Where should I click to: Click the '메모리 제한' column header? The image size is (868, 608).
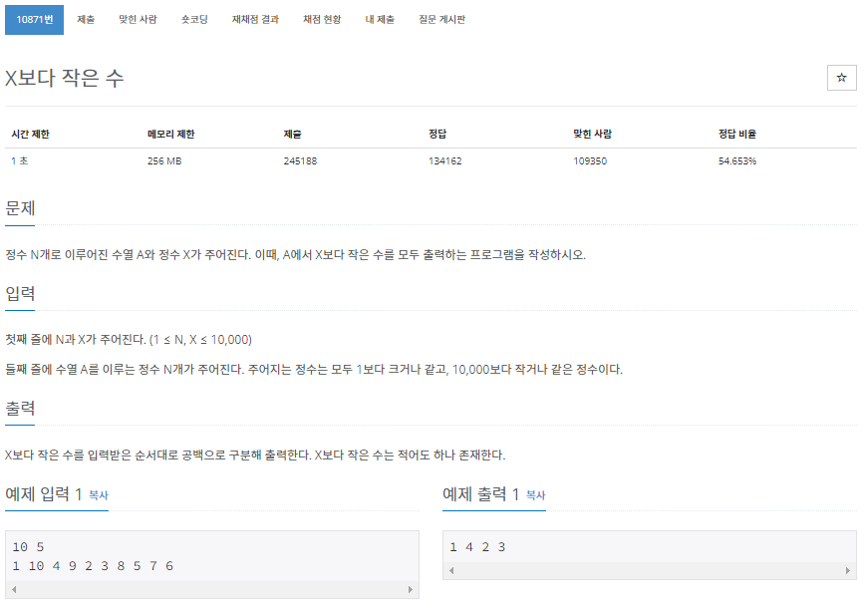point(171,134)
